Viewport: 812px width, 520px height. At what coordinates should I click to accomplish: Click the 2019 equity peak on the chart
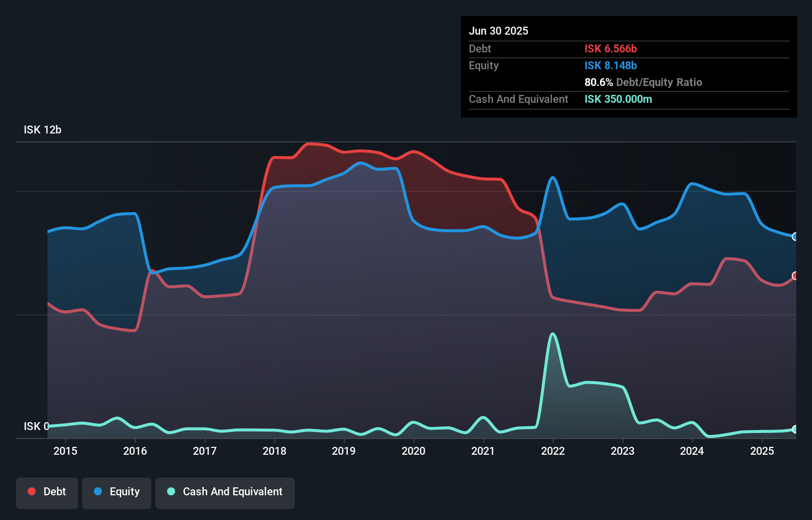[x=361, y=163]
